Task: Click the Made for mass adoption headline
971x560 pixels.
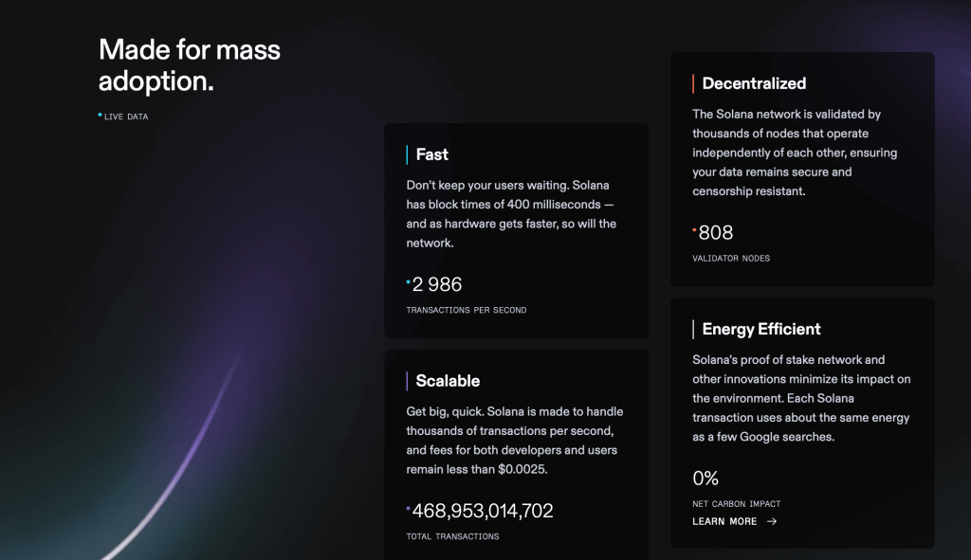Action: coord(189,64)
